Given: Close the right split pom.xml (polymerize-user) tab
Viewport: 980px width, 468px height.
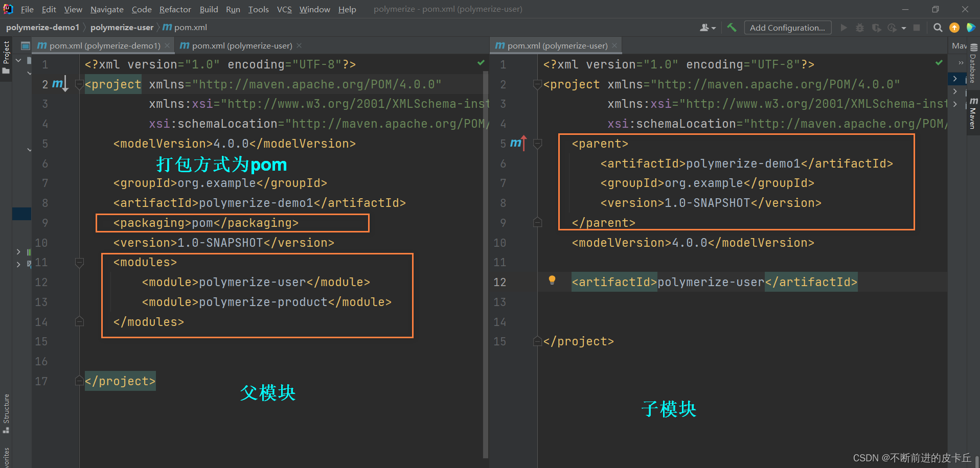Looking at the screenshot, I should coord(614,45).
